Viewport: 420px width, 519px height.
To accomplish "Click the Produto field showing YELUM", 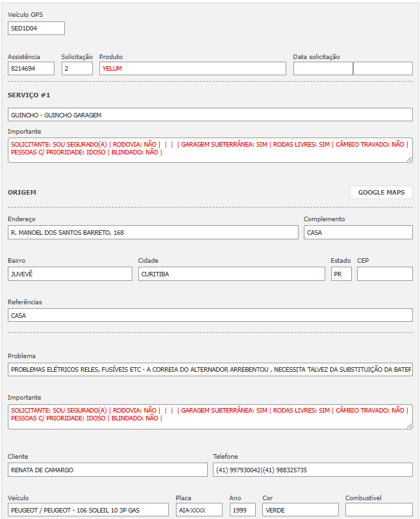I will coord(192,68).
